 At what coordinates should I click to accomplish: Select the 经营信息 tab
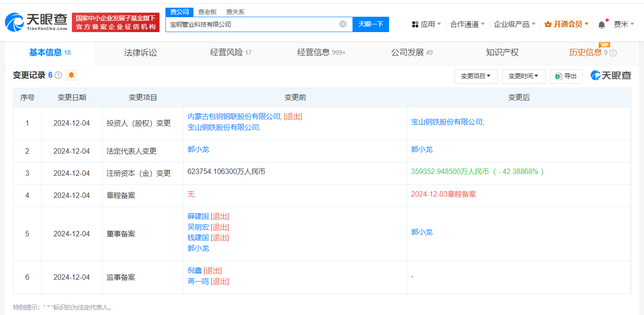pos(321,53)
